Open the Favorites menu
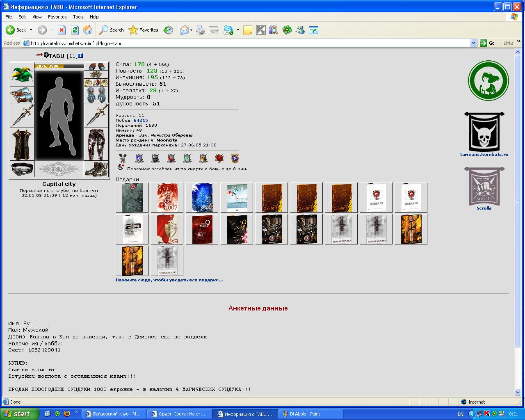The height and width of the screenshot is (420, 525). click(x=57, y=17)
